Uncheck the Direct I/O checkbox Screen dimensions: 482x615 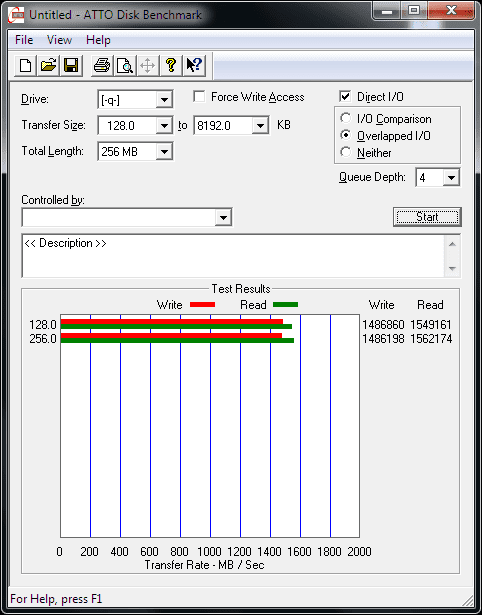(345, 96)
